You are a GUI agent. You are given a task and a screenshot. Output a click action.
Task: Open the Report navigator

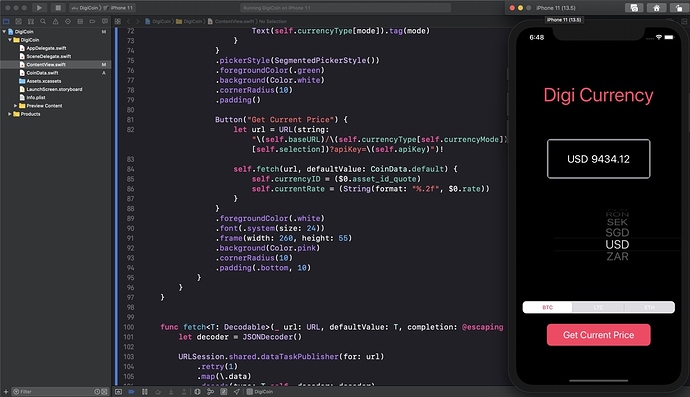tap(105, 21)
